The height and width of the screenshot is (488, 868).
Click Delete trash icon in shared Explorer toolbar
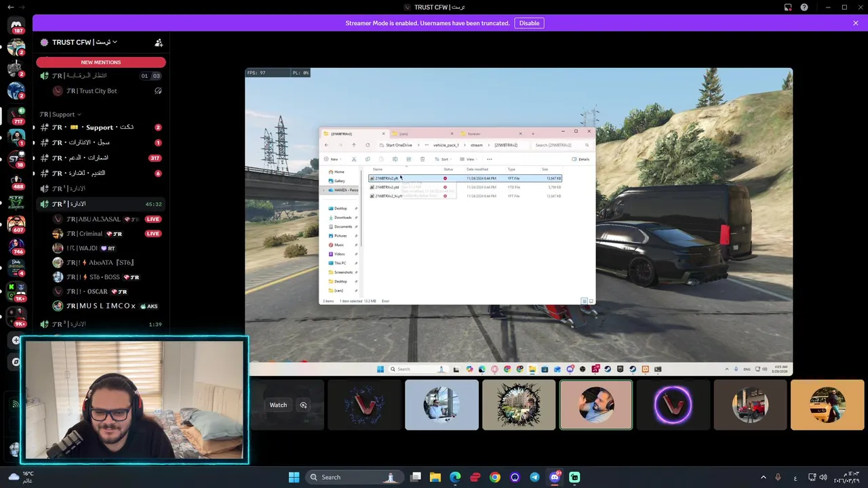pyautogui.click(x=422, y=159)
